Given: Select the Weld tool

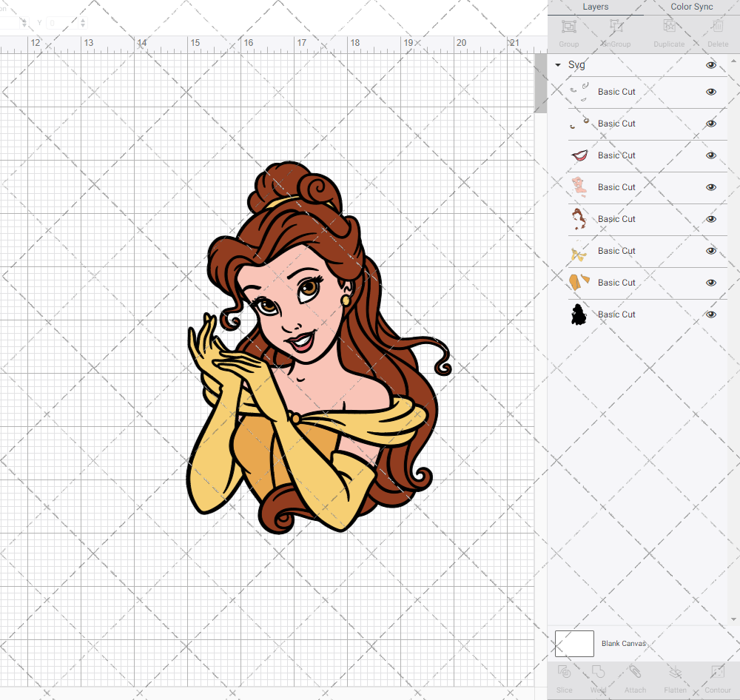Looking at the screenshot, I should 598,672.
